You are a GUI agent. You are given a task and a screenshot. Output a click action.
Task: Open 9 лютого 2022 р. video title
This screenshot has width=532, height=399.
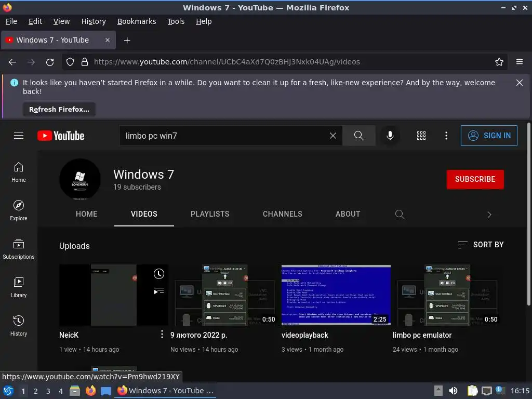coord(199,335)
